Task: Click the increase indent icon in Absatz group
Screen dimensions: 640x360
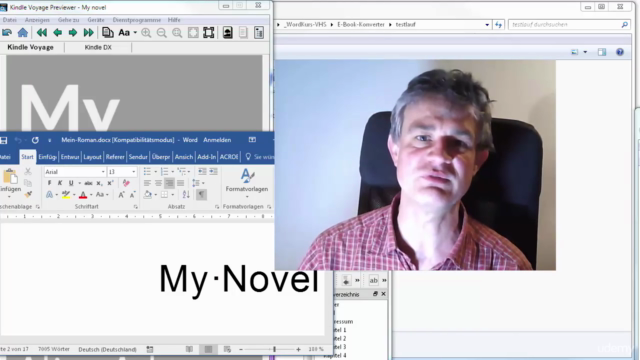Action: [x=213, y=172]
